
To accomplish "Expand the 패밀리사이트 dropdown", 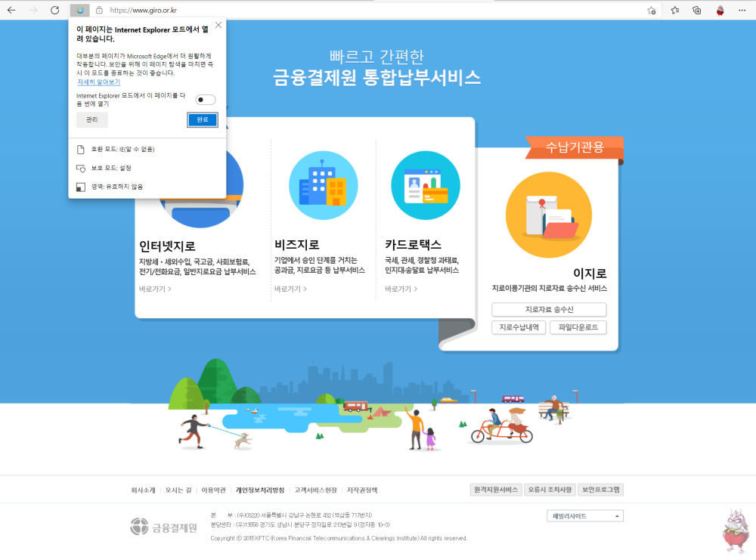I will click(585, 516).
